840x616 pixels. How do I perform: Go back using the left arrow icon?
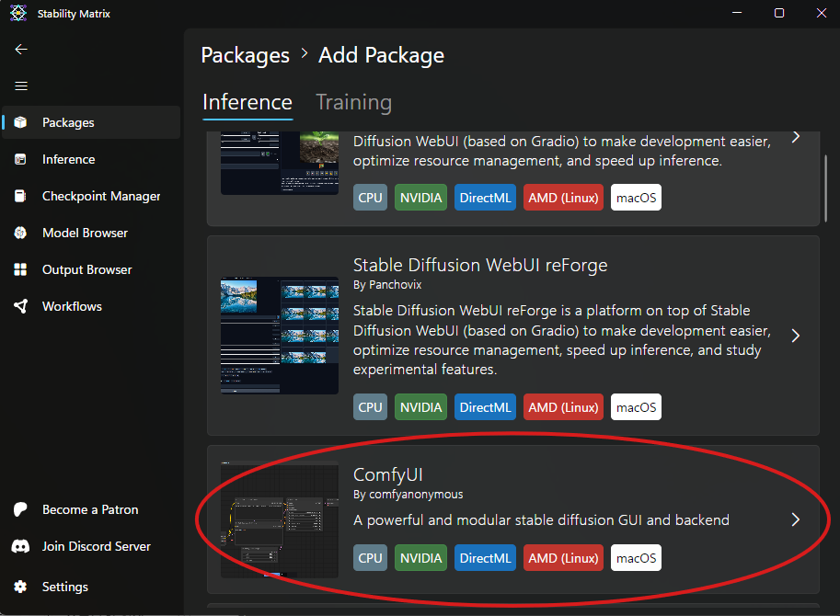click(x=21, y=50)
